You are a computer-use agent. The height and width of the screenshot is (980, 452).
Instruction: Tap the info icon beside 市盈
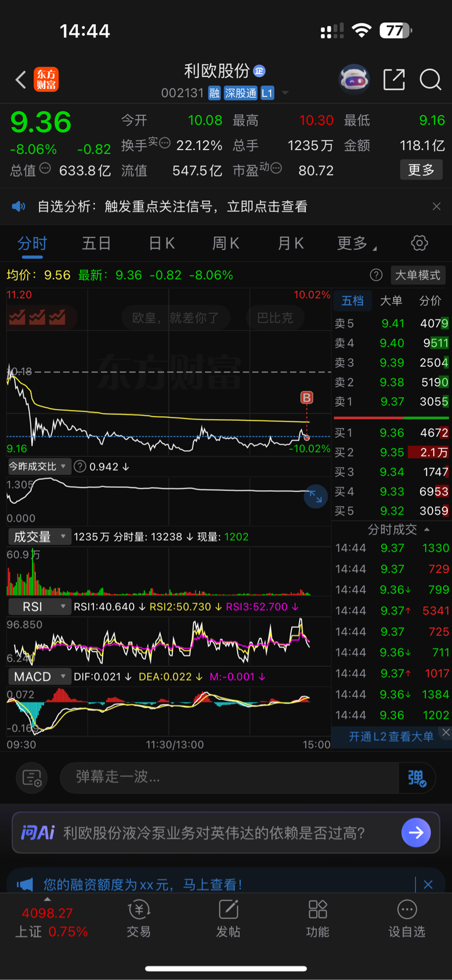tap(276, 169)
